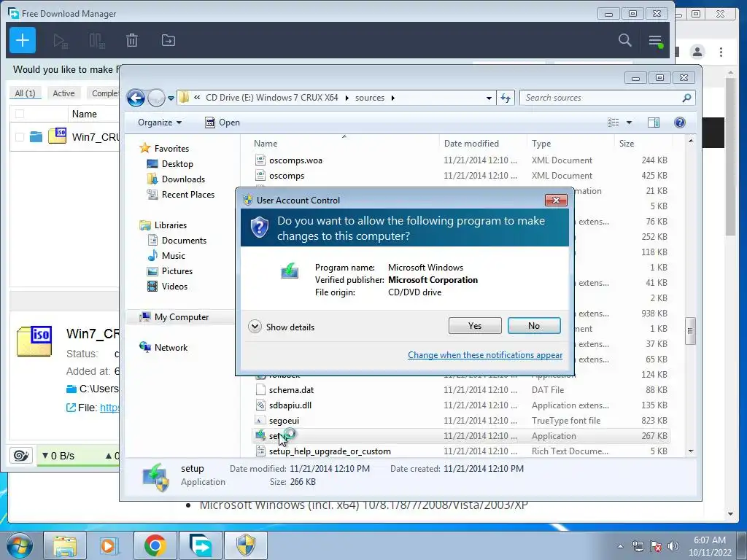Click the refresh button beside address bar
The image size is (747, 560).
coord(506,98)
